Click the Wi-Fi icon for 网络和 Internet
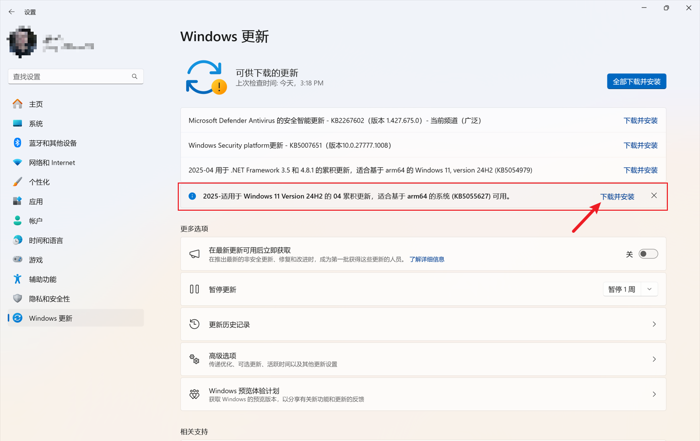This screenshot has height=441, width=700. click(17, 162)
